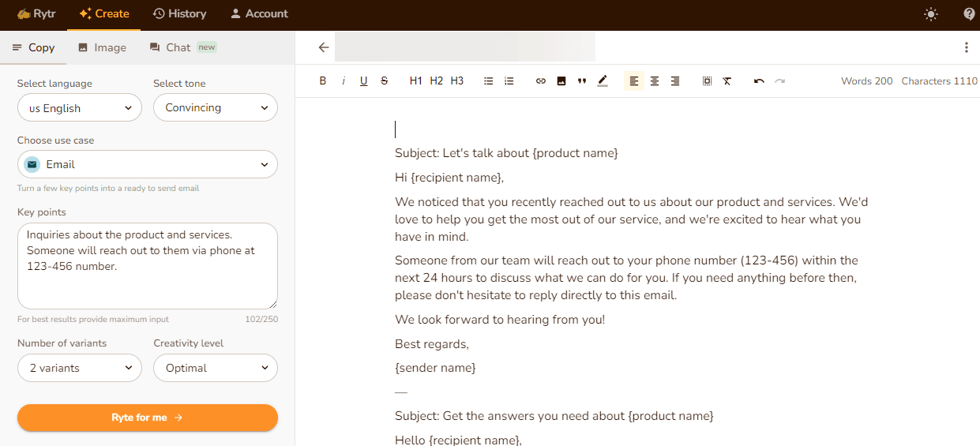Insert an image into the document
The image size is (980, 446).
click(x=561, y=81)
